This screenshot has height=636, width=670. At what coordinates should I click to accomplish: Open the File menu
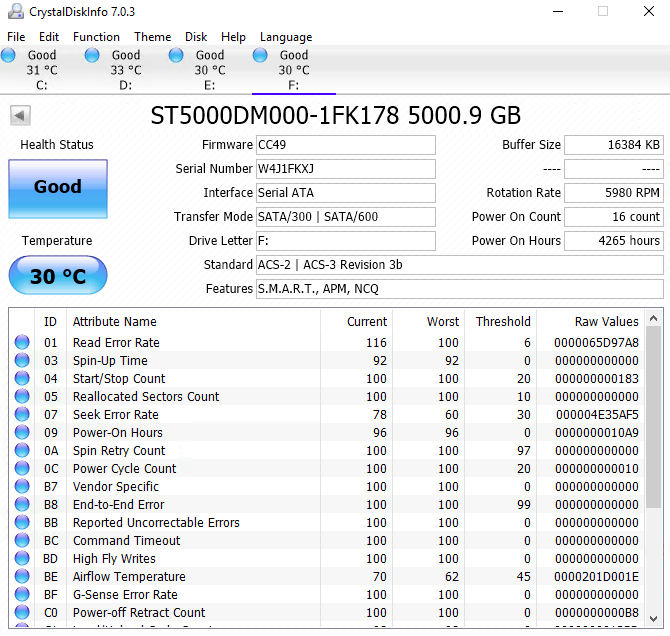16,37
